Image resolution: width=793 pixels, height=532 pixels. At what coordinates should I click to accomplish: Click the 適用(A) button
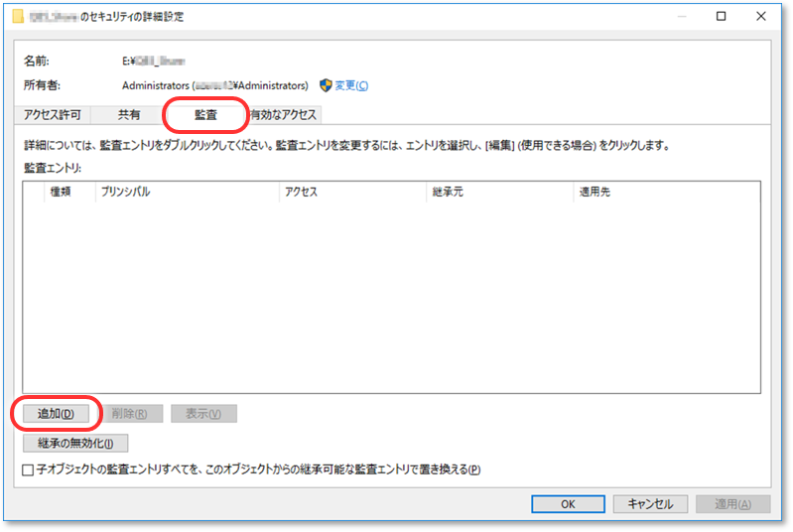coord(732,503)
